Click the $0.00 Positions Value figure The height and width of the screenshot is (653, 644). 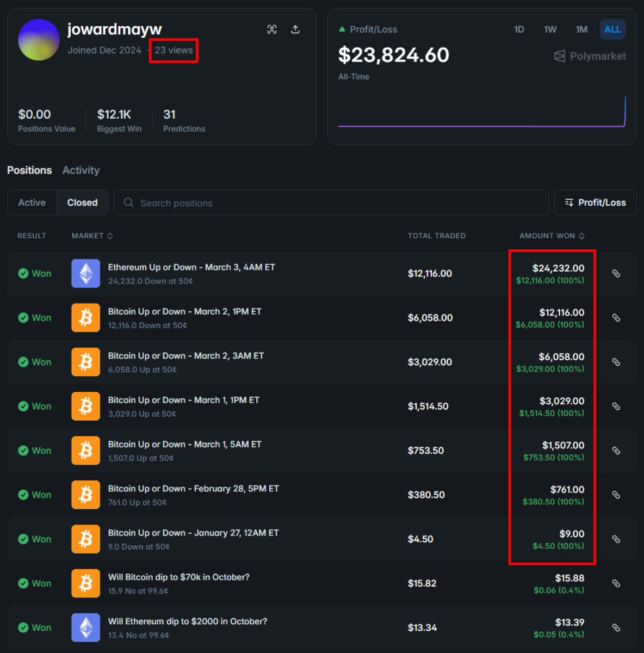click(x=34, y=114)
